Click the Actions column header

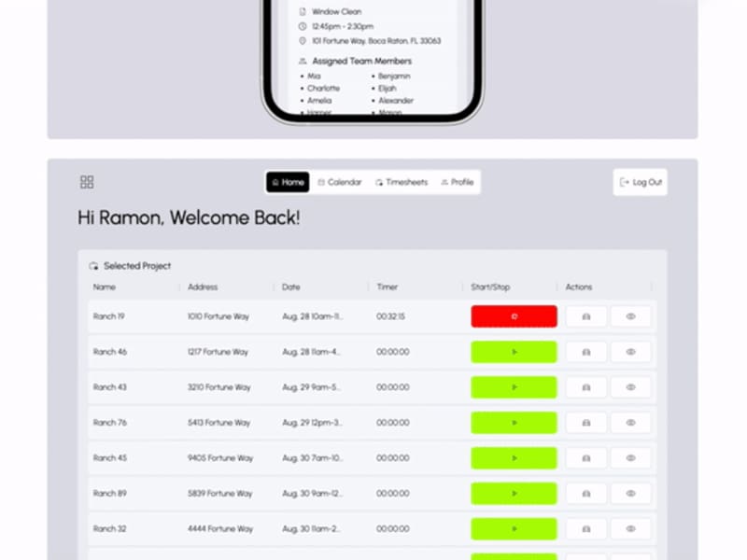579,287
